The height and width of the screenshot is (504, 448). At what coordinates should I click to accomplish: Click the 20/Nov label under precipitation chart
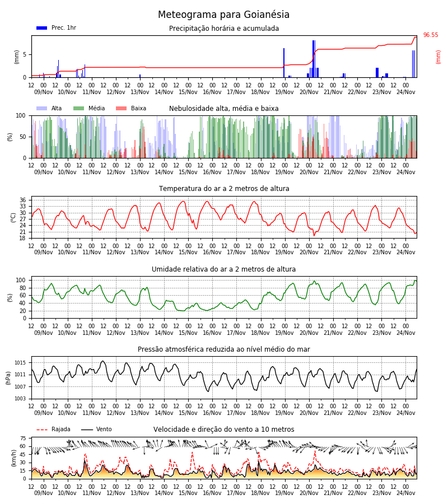tap(309, 92)
